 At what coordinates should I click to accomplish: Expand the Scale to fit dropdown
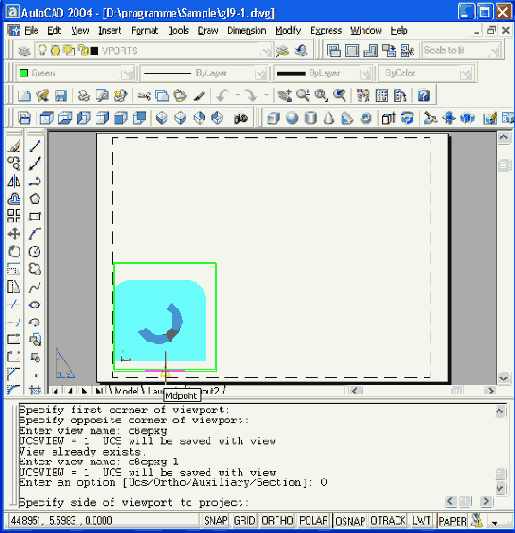tap(494, 51)
